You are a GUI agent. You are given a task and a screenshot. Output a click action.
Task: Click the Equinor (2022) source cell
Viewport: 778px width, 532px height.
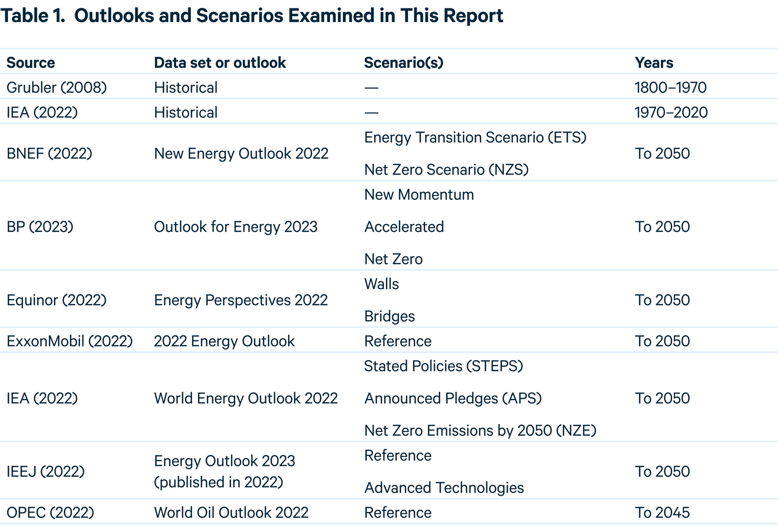click(x=56, y=300)
